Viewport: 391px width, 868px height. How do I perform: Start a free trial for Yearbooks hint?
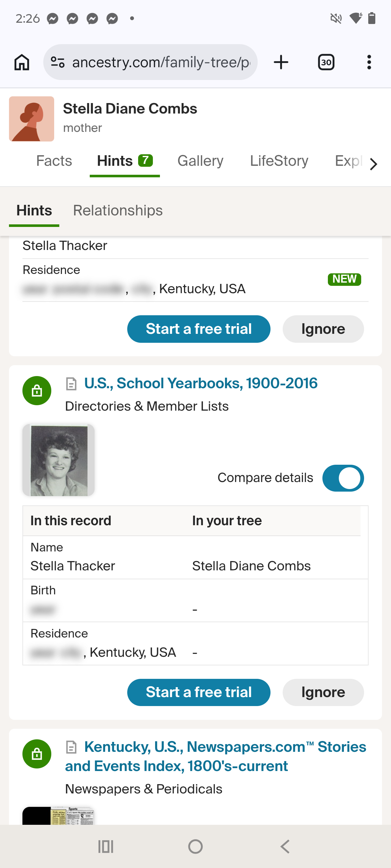[x=198, y=692]
